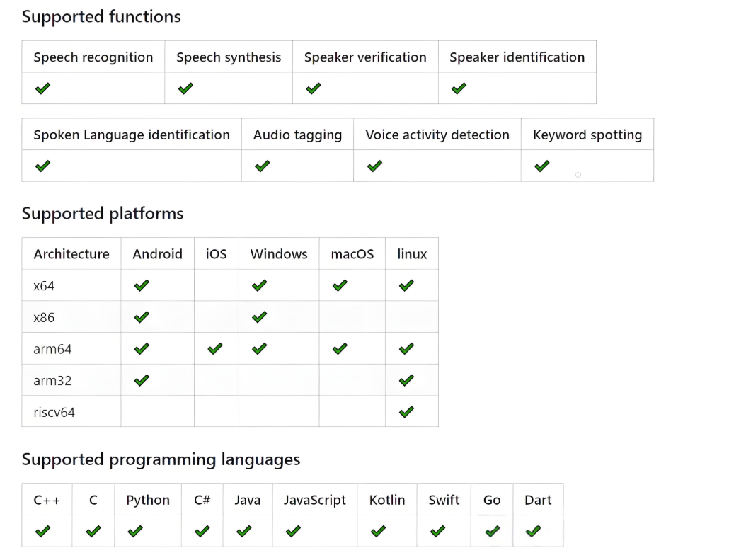
Task: Click the checkmark under Dart
Action: point(534,531)
